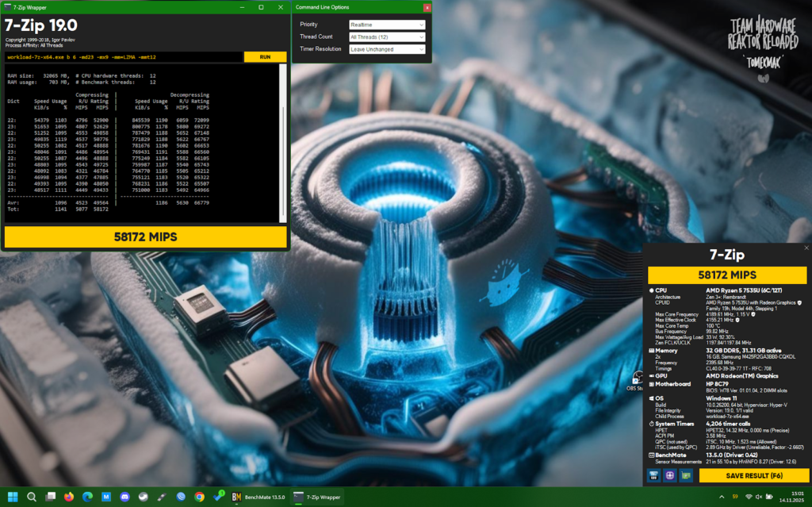Click the purple hardware tool icon
Viewport: 812px width, 507px height.
point(670,475)
